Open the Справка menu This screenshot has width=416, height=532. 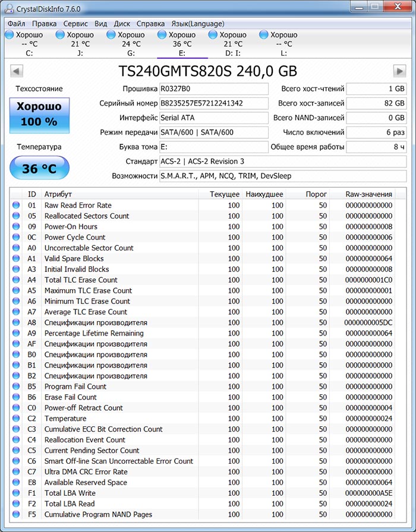click(x=150, y=24)
